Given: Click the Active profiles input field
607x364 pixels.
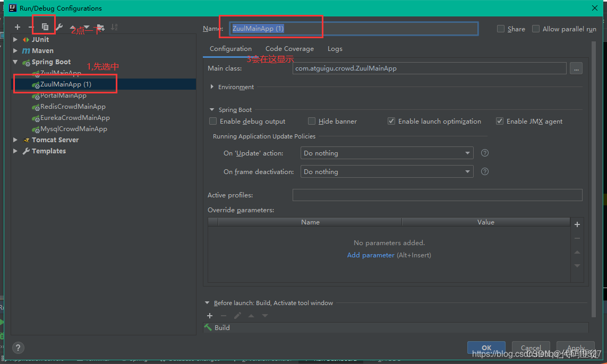Looking at the screenshot, I should pyautogui.click(x=438, y=195).
